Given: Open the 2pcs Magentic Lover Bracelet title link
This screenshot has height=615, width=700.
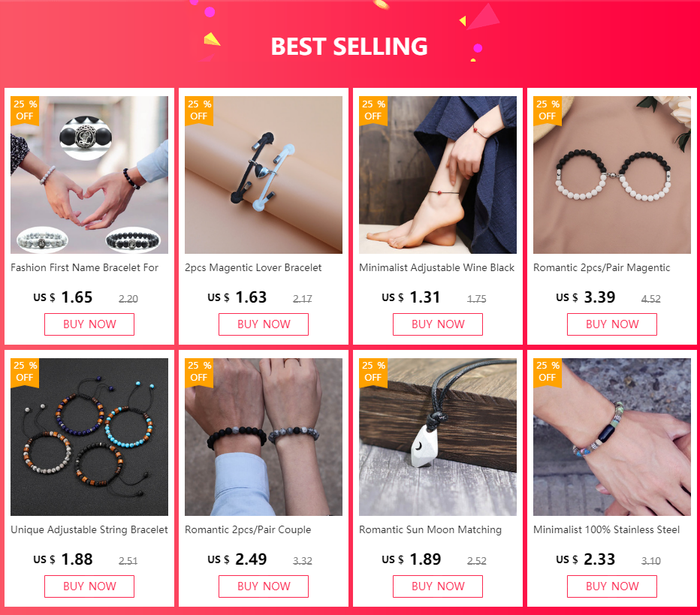Looking at the screenshot, I should pos(253,268).
